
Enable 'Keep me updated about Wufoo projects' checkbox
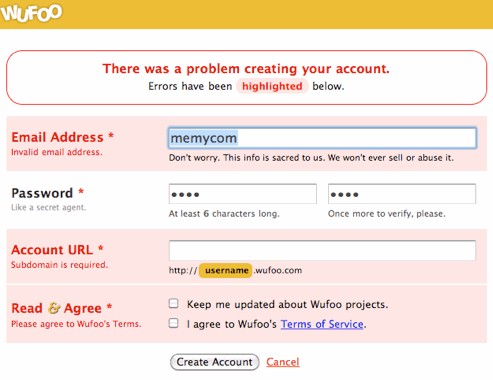[173, 303]
